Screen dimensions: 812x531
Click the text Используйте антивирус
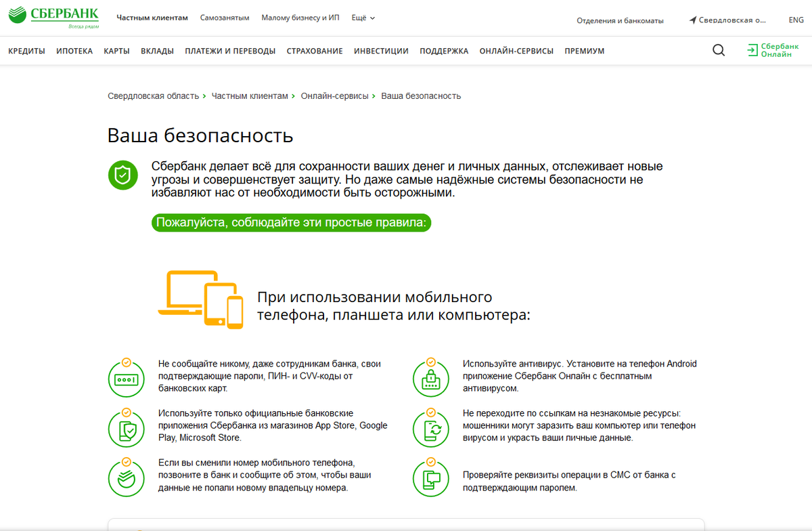[x=580, y=376]
